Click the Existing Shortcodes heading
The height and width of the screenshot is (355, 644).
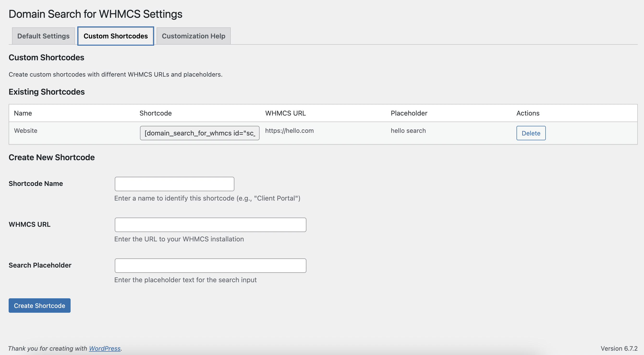coord(47,92)
